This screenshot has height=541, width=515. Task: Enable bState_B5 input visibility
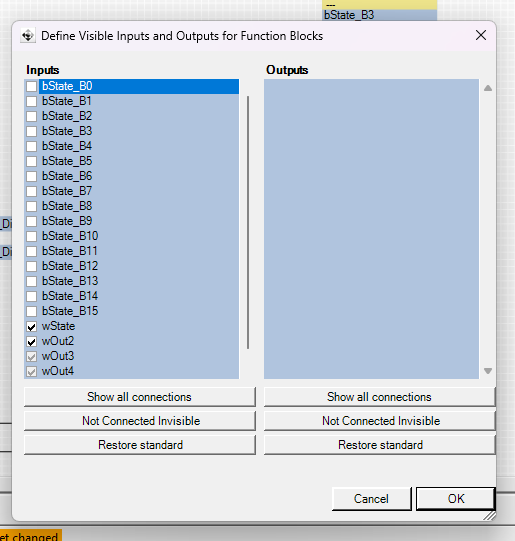(x=31, y=161)
